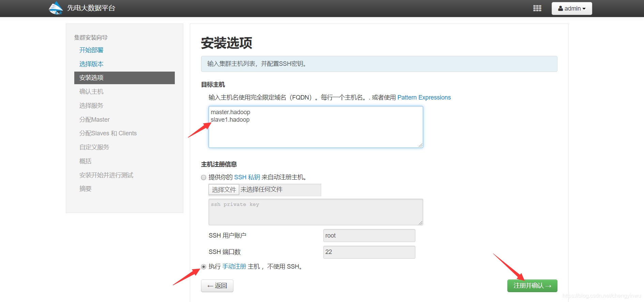Click the 选择文件 file button
Image resolution: width=644 pixels, height=302 pixels.
coord(224,190)
